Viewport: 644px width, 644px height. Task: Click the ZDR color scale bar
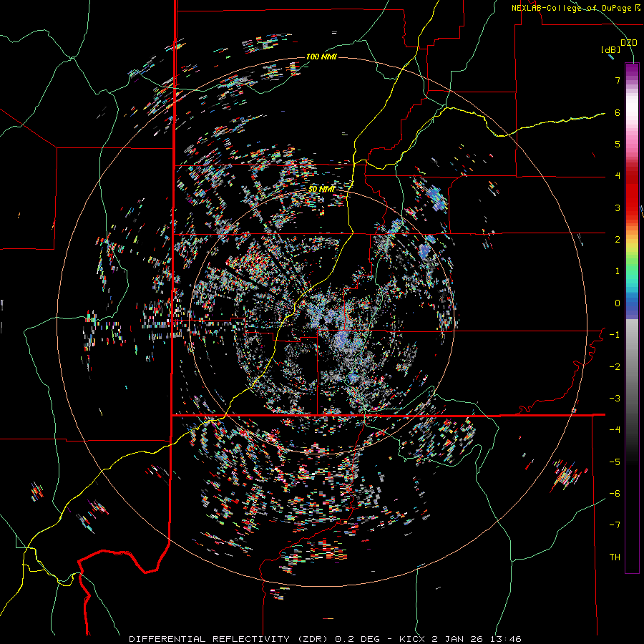632,318
